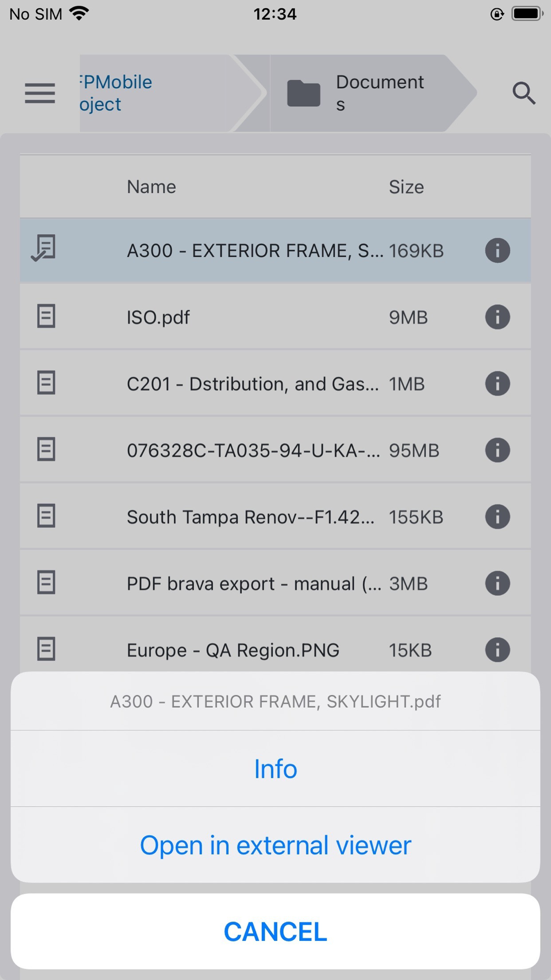This screenshot has width=551, height=980.
Task: Click the 95MB size value
Action: 414,450
